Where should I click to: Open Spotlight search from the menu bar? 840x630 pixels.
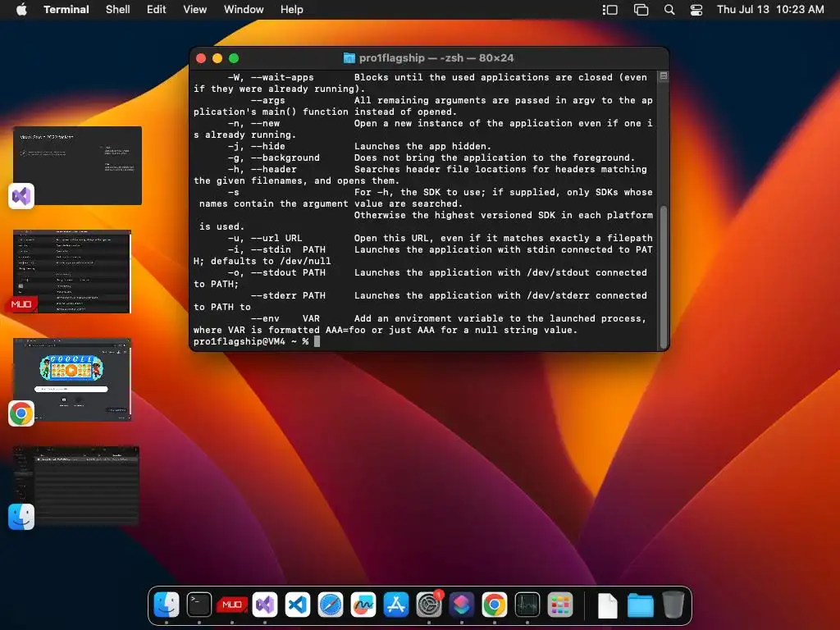click(x=669, y=10)
